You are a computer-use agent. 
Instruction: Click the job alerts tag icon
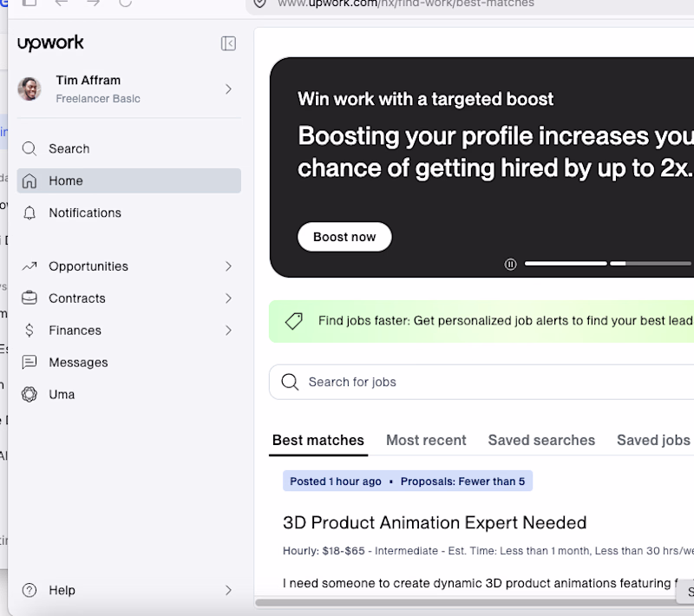[294, 321]
